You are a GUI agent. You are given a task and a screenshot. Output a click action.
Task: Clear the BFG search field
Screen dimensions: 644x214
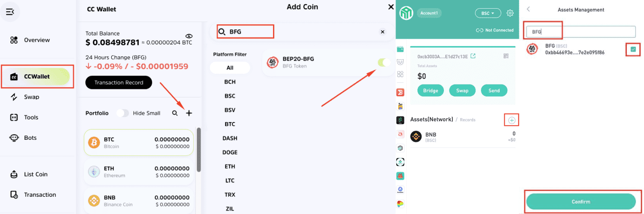[x=382, y=32]
